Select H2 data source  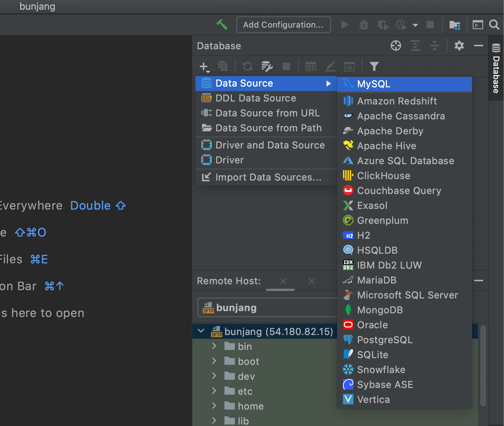pyautogui.click(x=404, y=235)
